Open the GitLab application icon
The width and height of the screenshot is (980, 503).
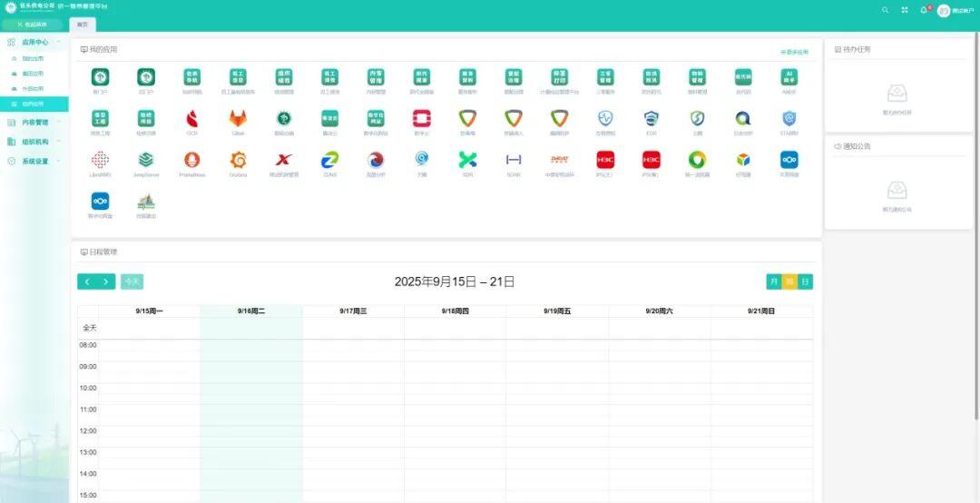(x=238, y=118)
